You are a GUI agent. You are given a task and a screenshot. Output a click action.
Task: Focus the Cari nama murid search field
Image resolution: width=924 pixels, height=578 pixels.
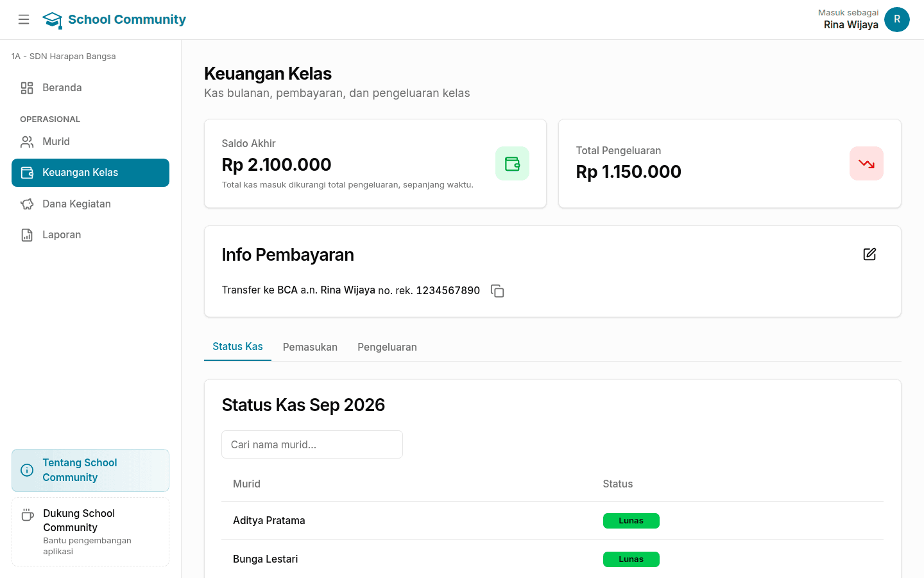tap(312, 444)
